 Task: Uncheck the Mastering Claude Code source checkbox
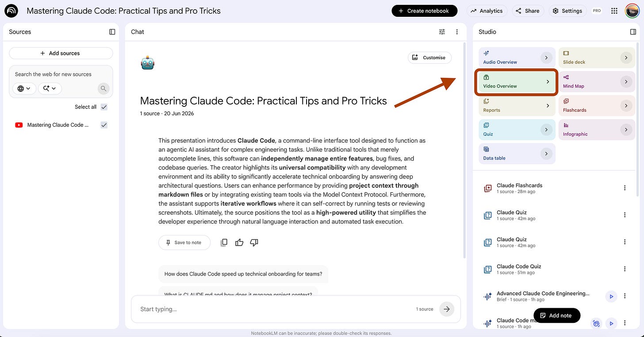pos(104,125)
